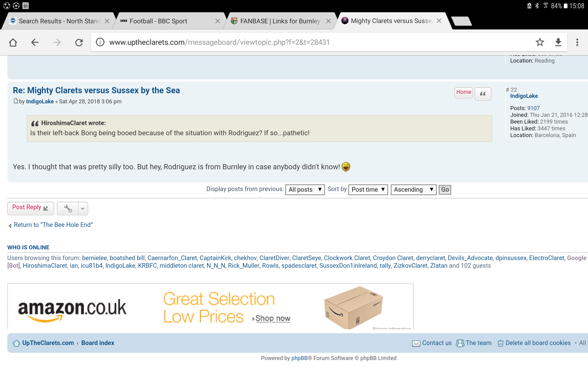This screenshot has width=588, height=368.
Task: Open the browser download icon
Action: 558,42
